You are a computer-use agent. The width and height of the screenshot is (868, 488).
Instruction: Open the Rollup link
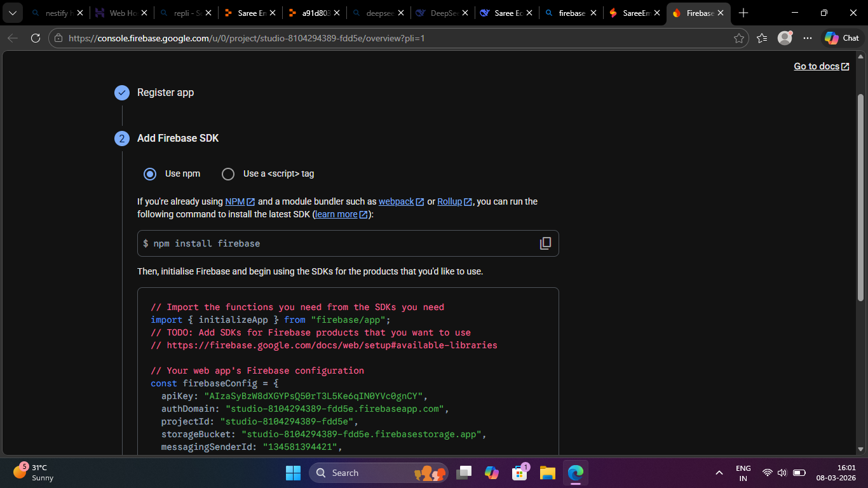click(449, 201)
